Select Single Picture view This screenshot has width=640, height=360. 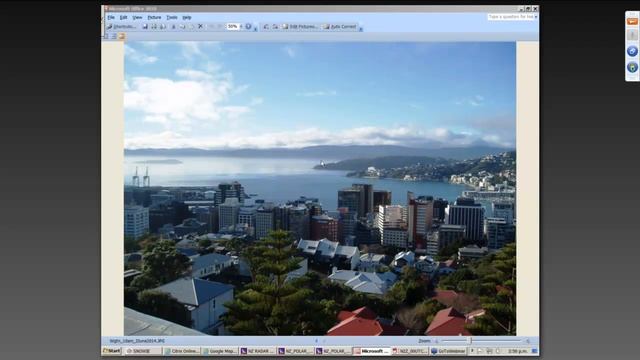pyautogui.click(x=122, y=36)
